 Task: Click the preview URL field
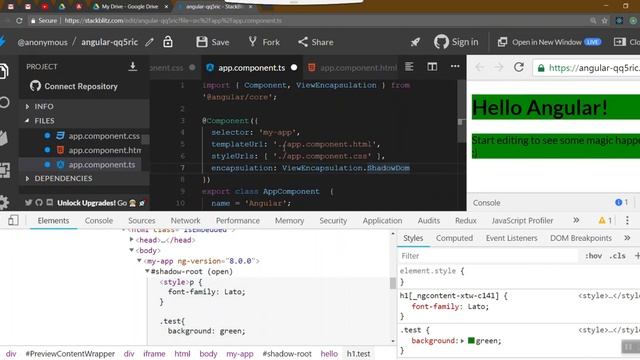coord(587,68)
